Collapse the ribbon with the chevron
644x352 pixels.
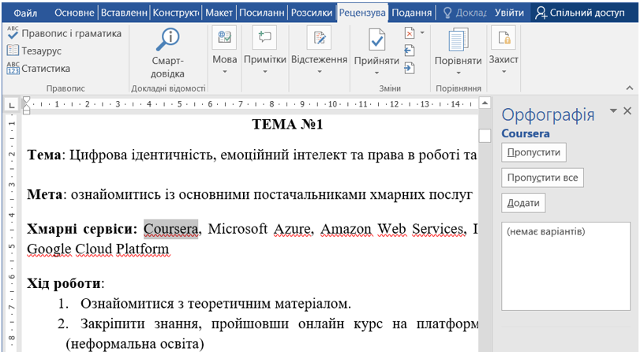tap(629, 88)
